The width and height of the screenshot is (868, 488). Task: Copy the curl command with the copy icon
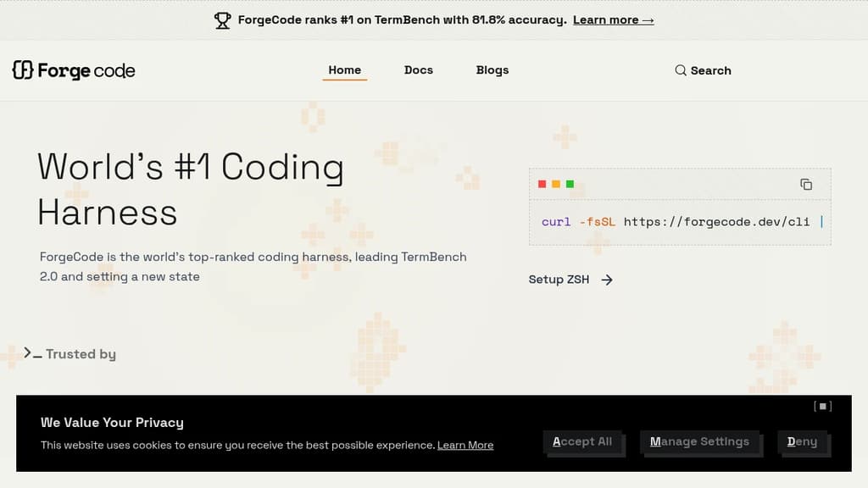806,184
